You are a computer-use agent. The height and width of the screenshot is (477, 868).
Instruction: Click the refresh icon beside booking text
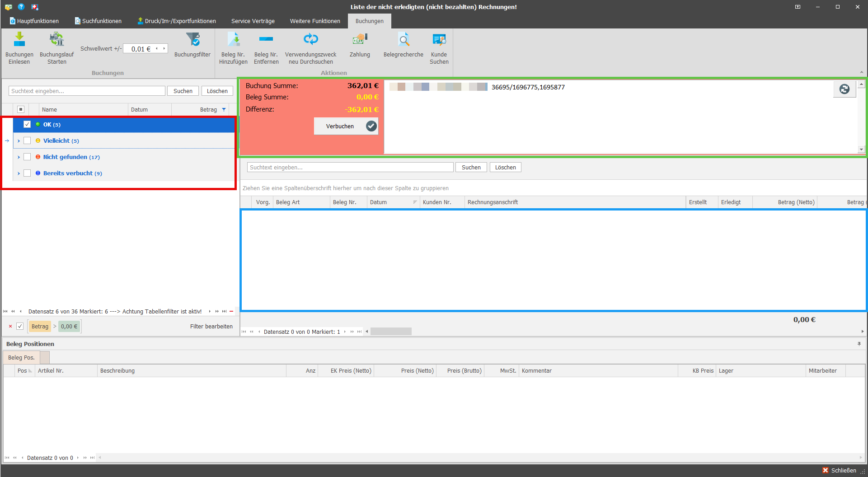click(x=844, y=89)
